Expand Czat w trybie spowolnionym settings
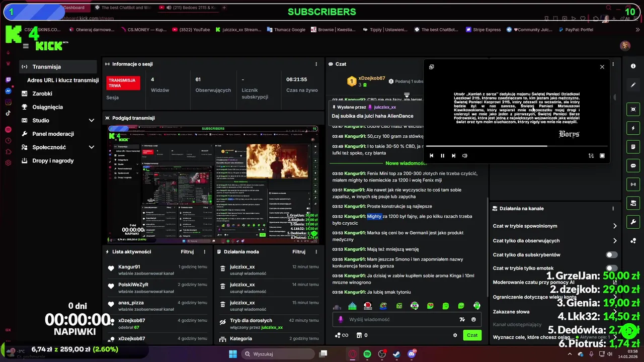This screenshot has width=644, height=362. point(614,226)
